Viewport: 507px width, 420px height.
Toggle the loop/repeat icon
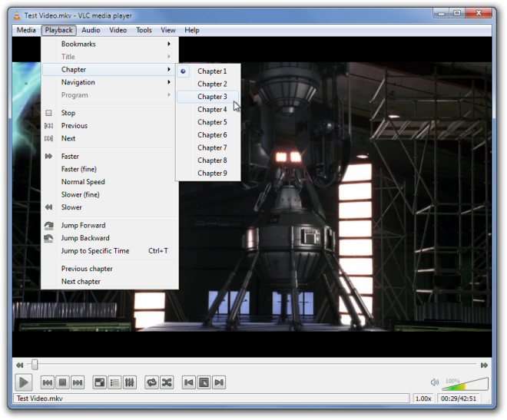pos(151,382)
